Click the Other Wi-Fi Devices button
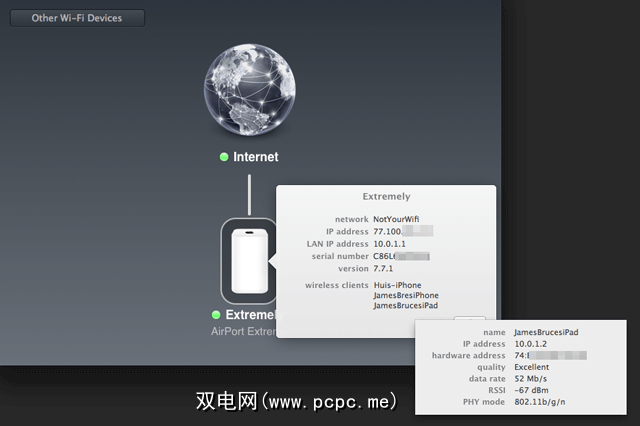This screenshot has height=426, width=640. point(77,18)
